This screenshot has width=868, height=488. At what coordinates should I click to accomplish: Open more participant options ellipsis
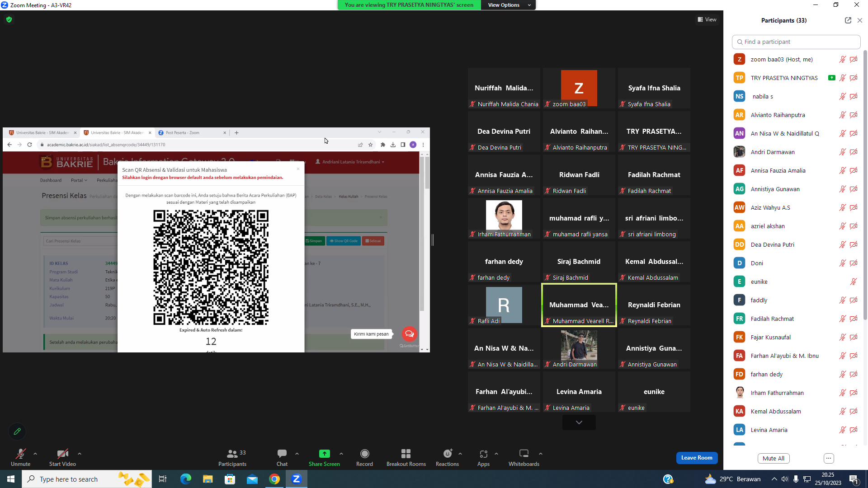(x=829, y=458)
